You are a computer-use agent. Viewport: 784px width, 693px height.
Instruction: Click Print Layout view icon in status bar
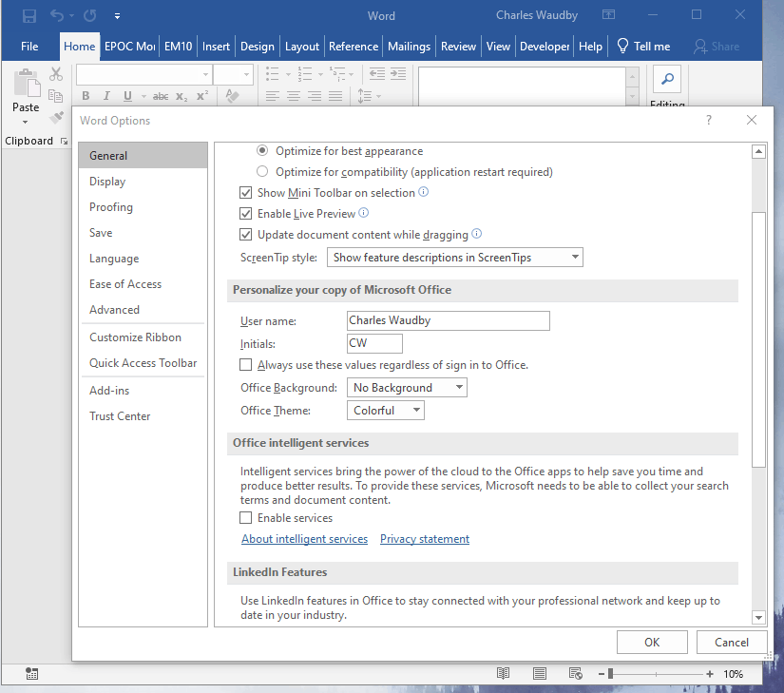(540, 673)
